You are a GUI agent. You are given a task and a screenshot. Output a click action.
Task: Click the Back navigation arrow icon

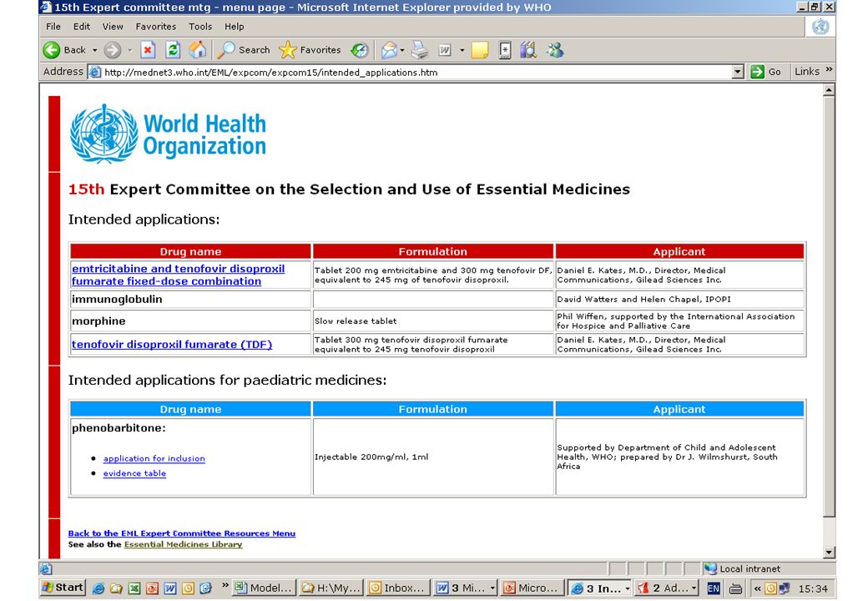(x=52, y=50)
